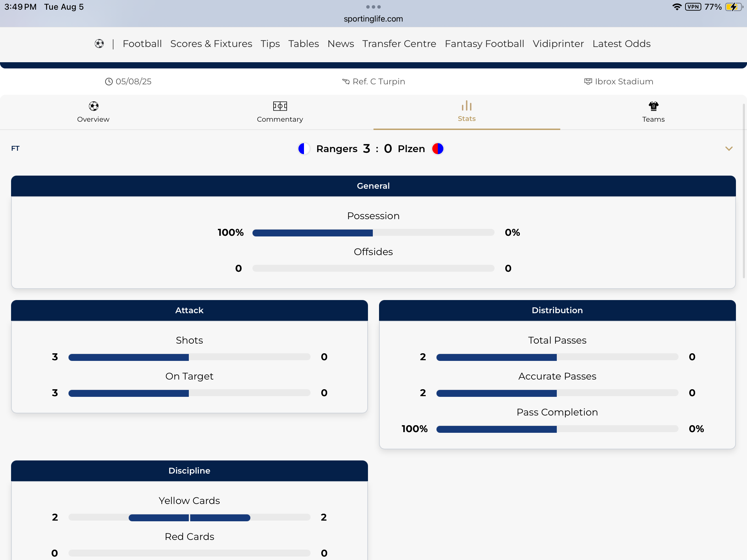Click the stadium icon beside Ibrox
The height and width of the screenshot is (560, 747).
[588, 82]
